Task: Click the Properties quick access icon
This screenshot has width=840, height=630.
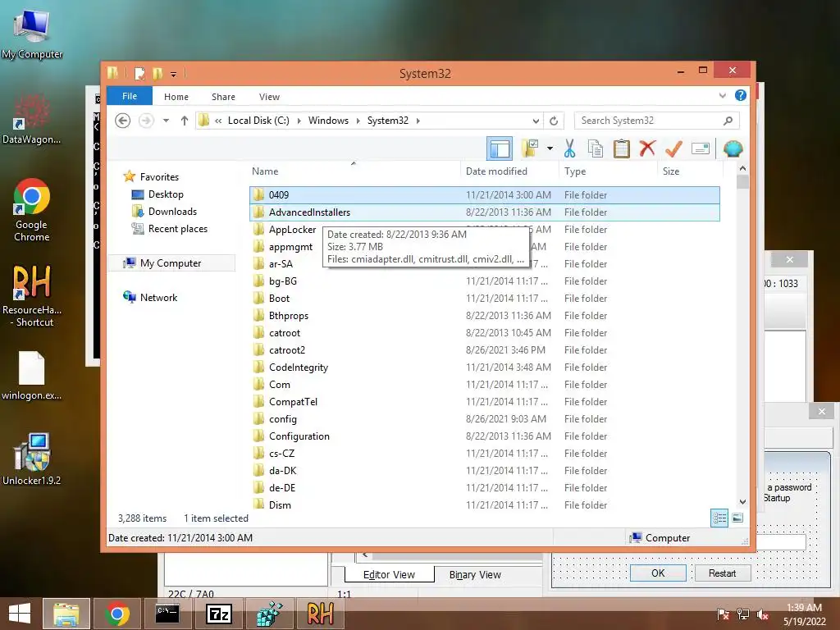Action: [x=139, y=73]
